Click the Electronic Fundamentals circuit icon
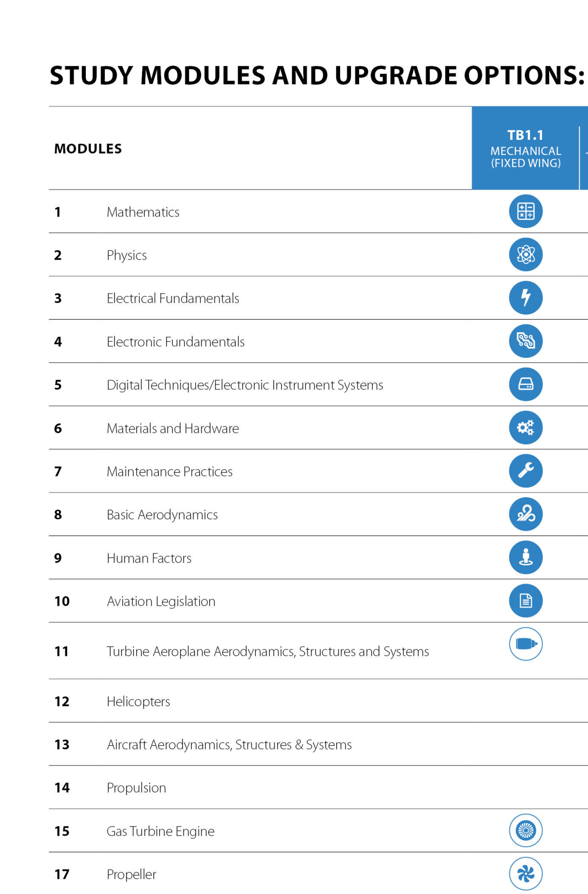This screenshot has height=894, width=588. pos(526,341)
